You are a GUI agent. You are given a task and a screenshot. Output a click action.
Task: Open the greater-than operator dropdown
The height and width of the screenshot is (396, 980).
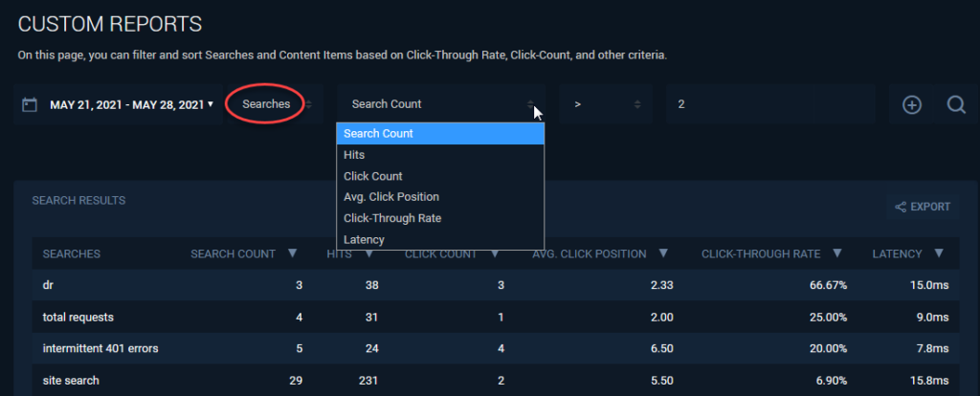point(605,104)
